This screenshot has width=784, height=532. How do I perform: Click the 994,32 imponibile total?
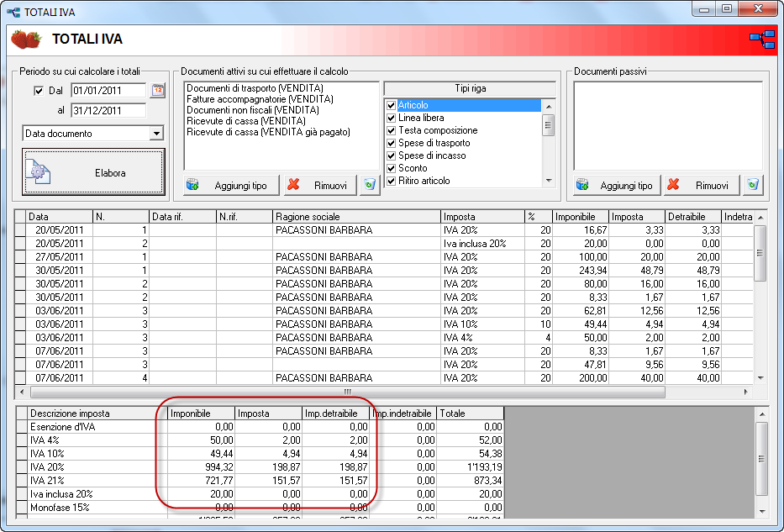click(x=201, y=467)
